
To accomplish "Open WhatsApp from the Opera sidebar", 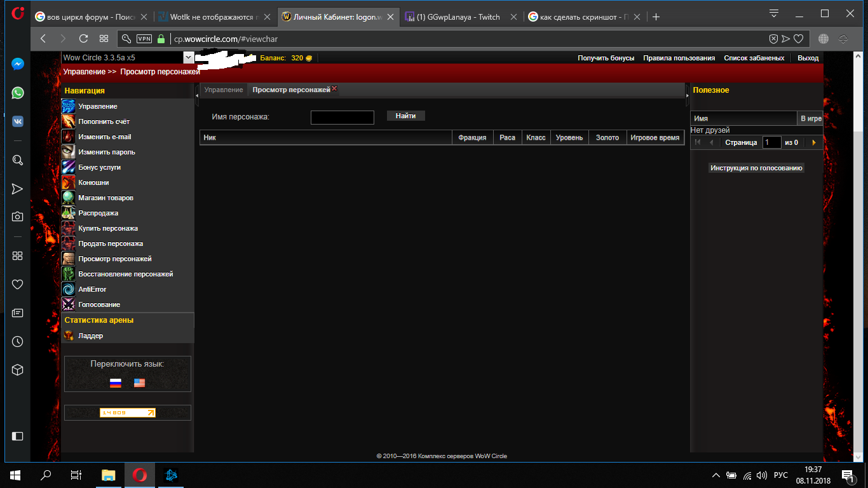I will (18, 93).
